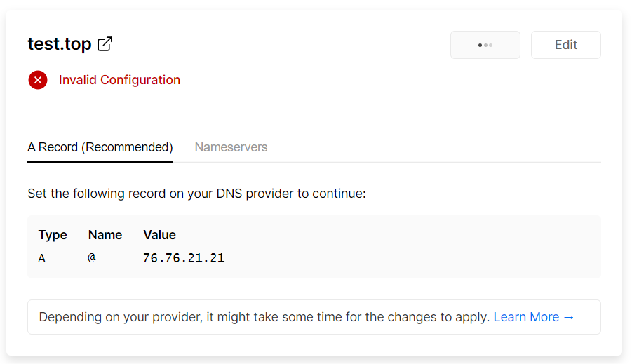Click the @ name value
Viewport: 632px width, 364px height.
tap(92, 258)
